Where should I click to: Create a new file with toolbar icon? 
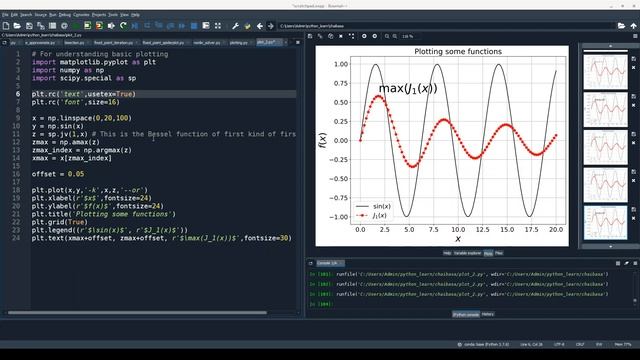click(x=6, y=26)
